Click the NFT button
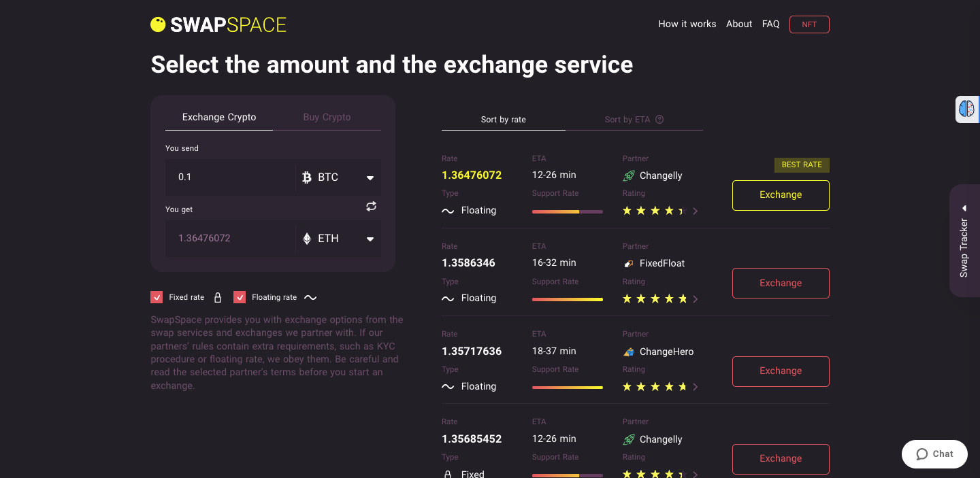980x478 pixels. coord(809,24)
